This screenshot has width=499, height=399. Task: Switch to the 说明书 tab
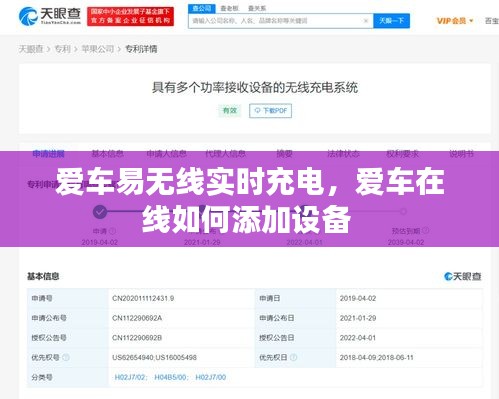(461, 154)
